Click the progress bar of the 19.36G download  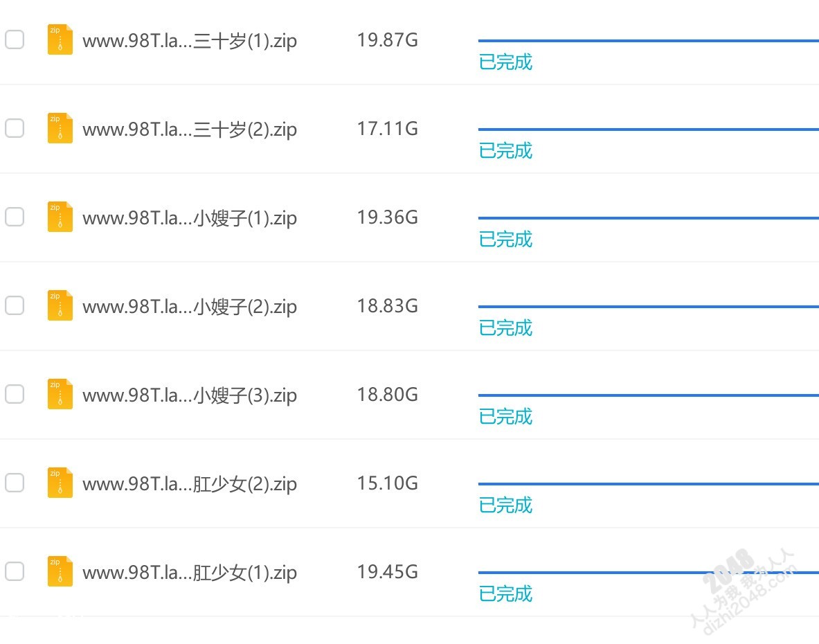(648, 218)
